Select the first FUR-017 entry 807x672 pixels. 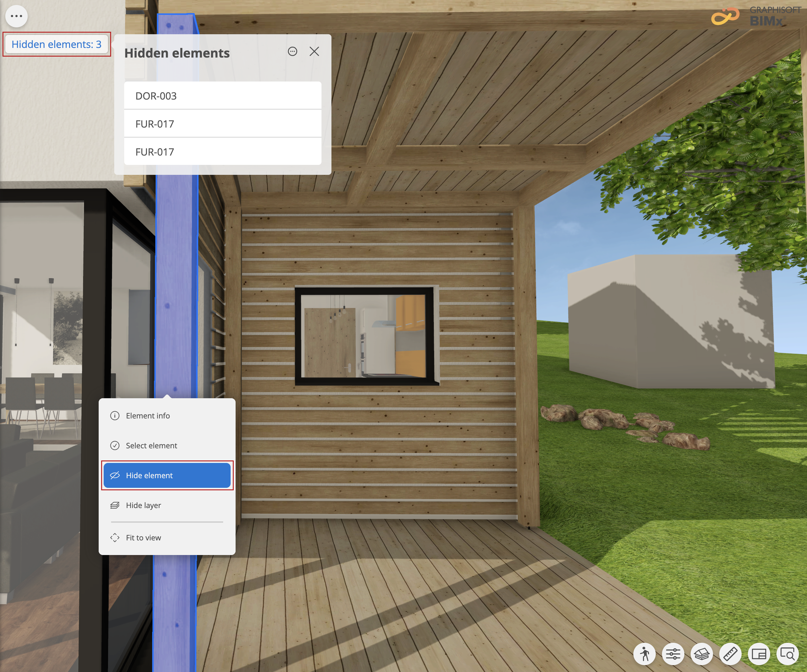(223, 124)
